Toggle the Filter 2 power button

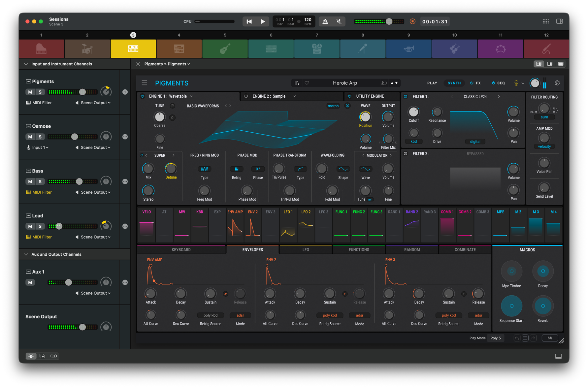coord(406,154)
